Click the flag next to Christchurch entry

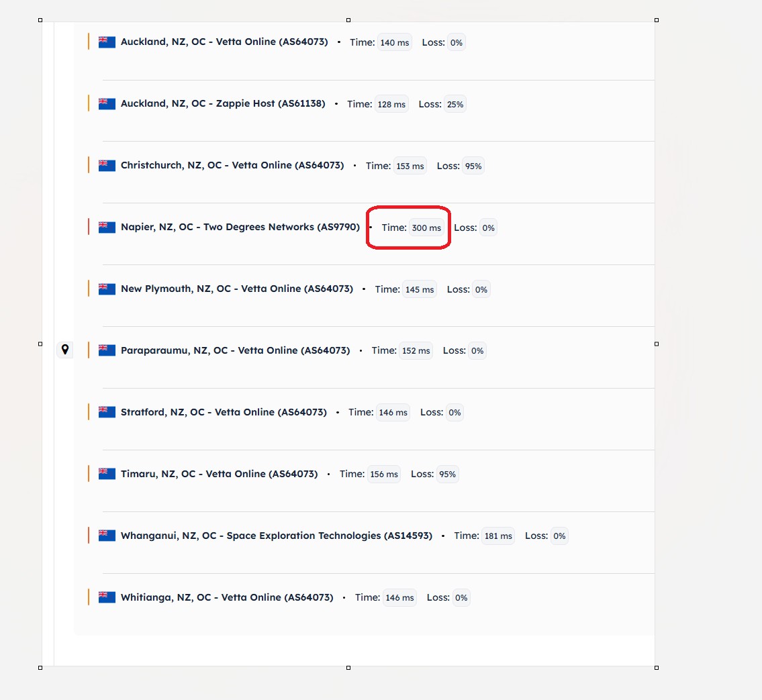point(107,165)
